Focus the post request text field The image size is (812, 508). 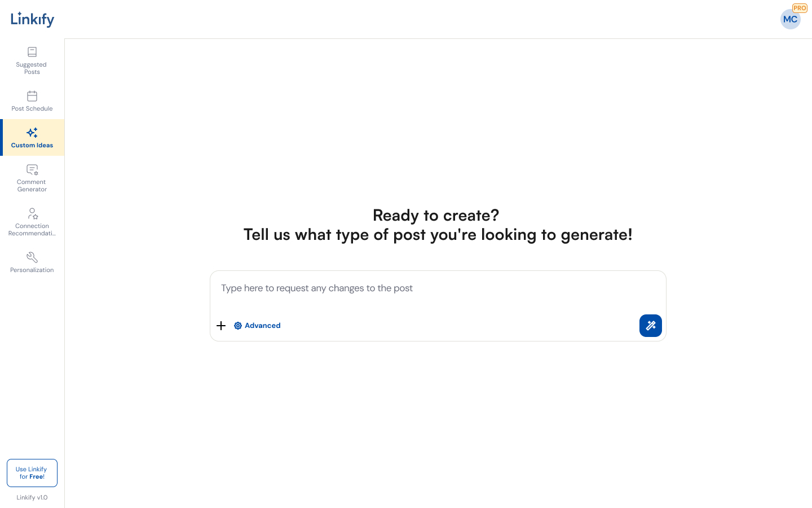438,289
